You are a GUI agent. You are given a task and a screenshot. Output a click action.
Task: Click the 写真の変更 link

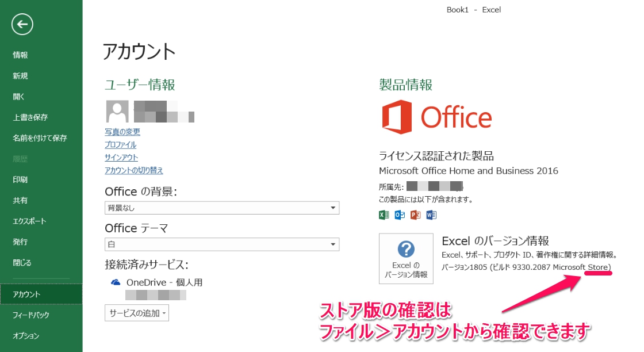coord(122,132)
